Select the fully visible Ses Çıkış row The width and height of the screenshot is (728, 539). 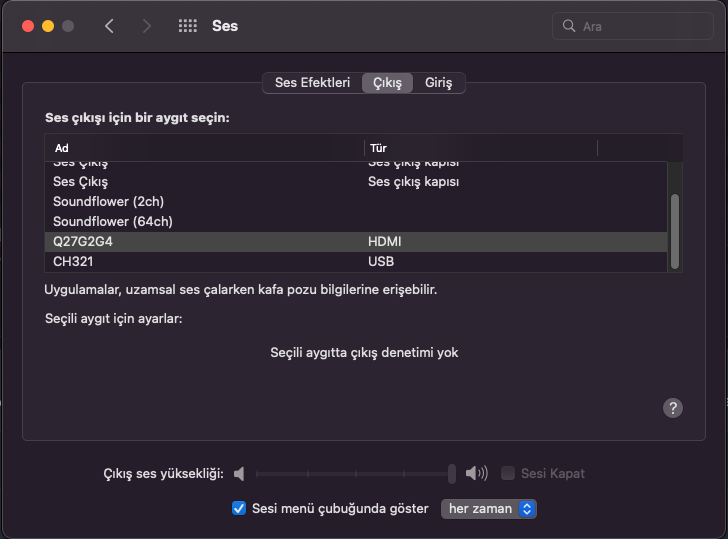click(x=356, y=182)
